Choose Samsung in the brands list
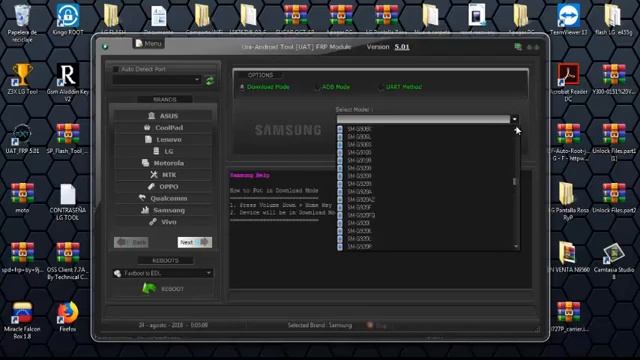The width and height of the screenshot is (640, 360). click(x=163, y=210)
